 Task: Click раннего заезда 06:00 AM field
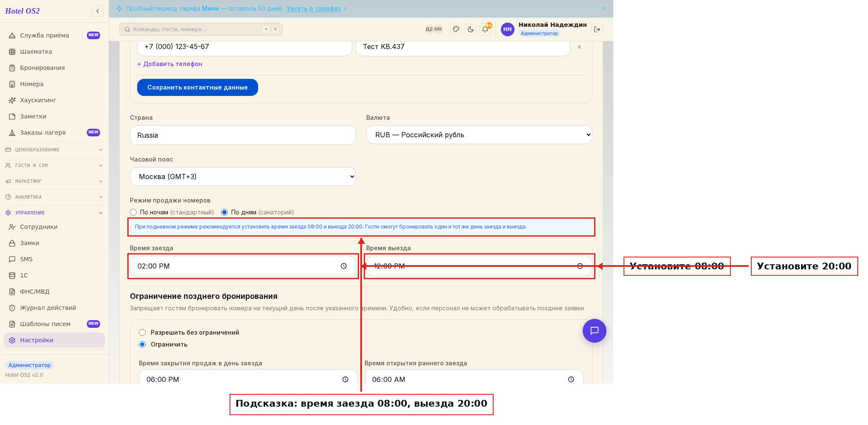click(x=474, y=377)
